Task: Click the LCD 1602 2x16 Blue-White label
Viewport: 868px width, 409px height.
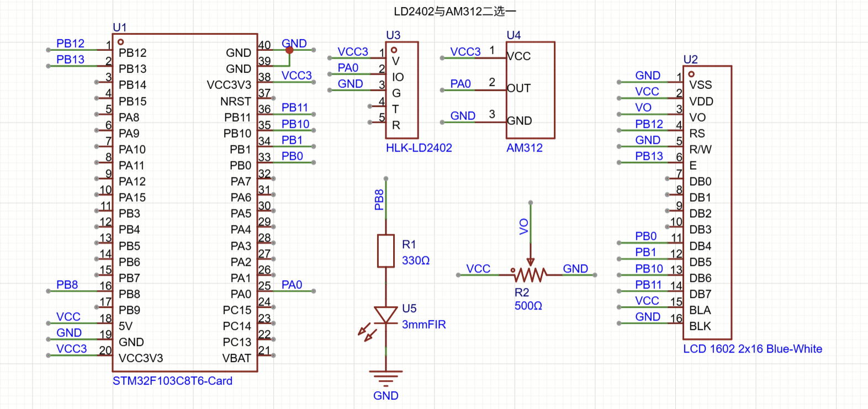Action: pyautogui.click(x=753, y=349)
